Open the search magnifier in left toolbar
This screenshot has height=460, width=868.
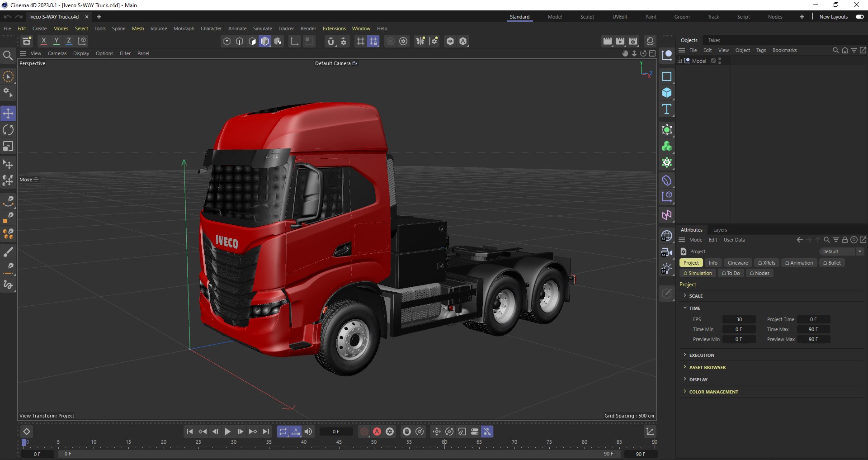coord(8,55)
